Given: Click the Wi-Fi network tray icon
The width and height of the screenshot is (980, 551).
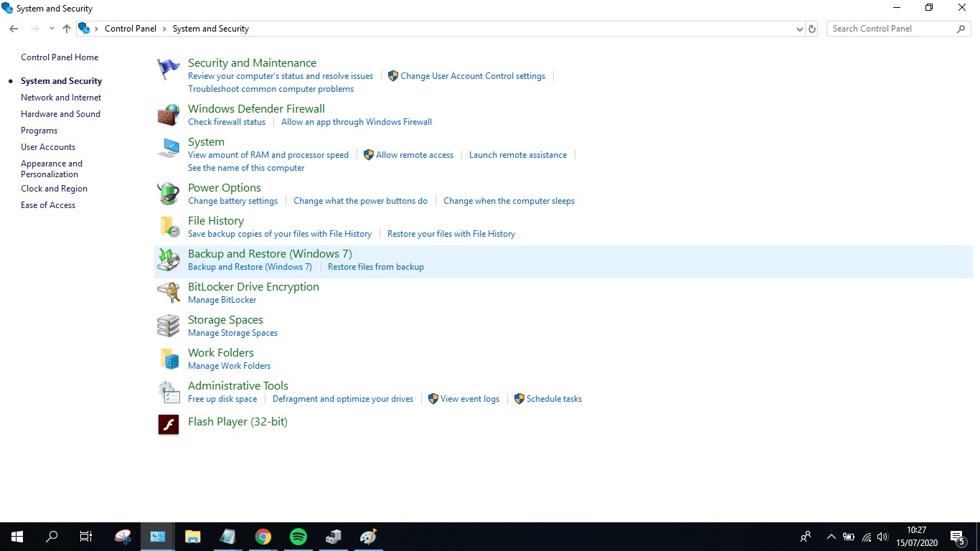Looking at the screenshot, I should point(867,537).
